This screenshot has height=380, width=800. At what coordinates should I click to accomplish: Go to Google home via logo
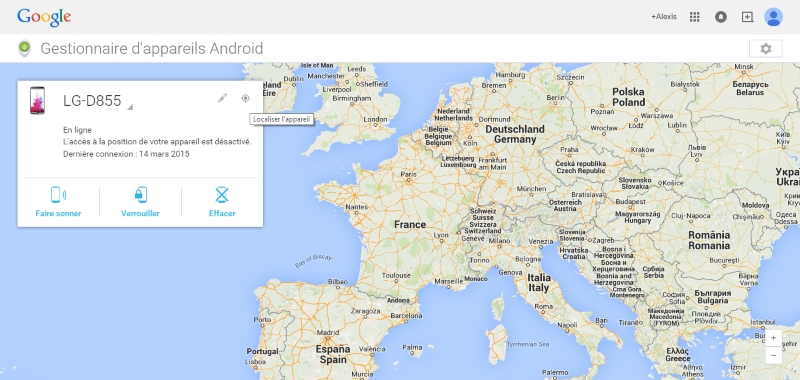pyautogui.click(x=44, y=17)
